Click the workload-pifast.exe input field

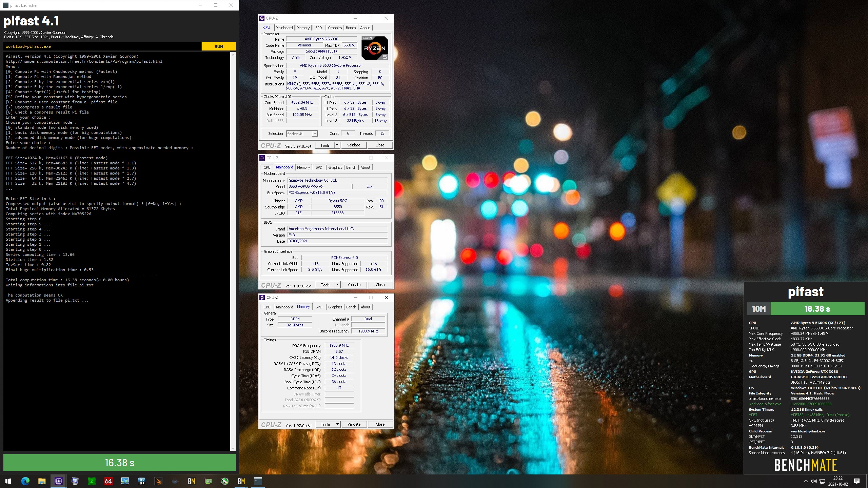pyautogui.click(x=102, y=46)
